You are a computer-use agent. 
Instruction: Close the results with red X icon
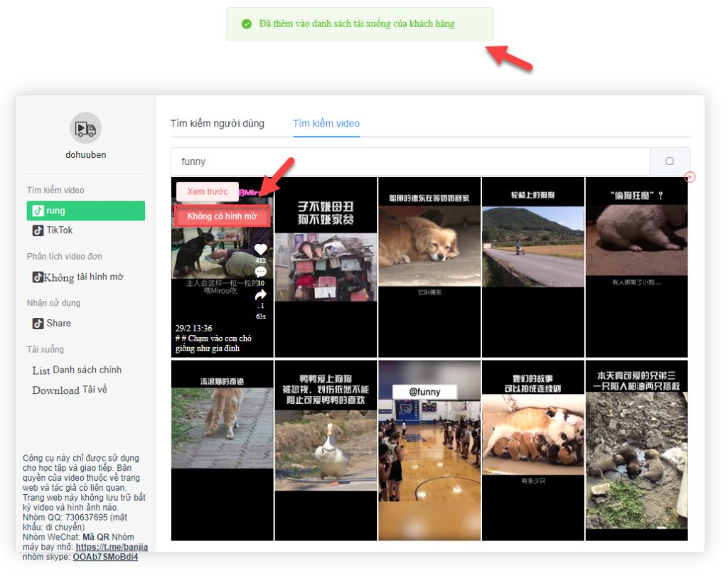pyautogui.click(x=690, y=177)
